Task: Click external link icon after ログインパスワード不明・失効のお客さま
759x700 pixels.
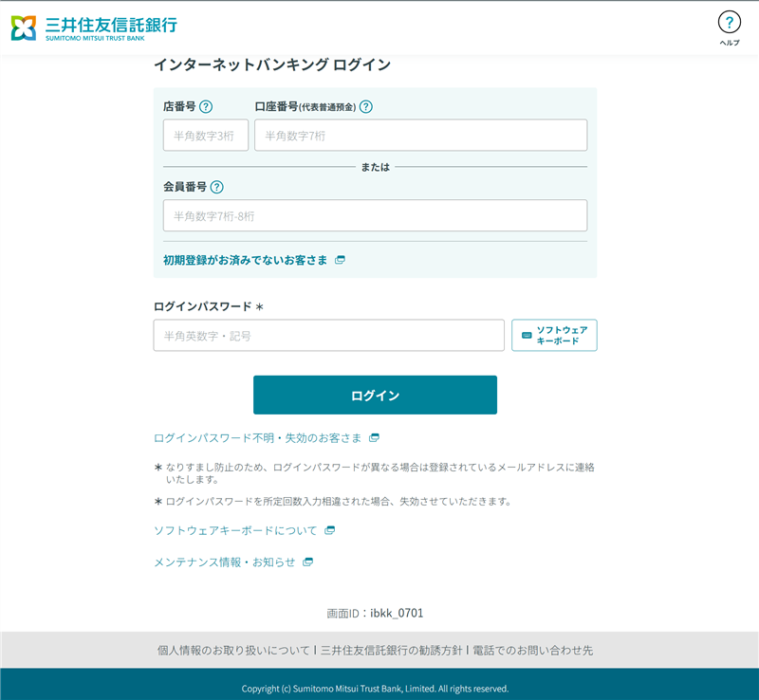Action: coord(374,438)
